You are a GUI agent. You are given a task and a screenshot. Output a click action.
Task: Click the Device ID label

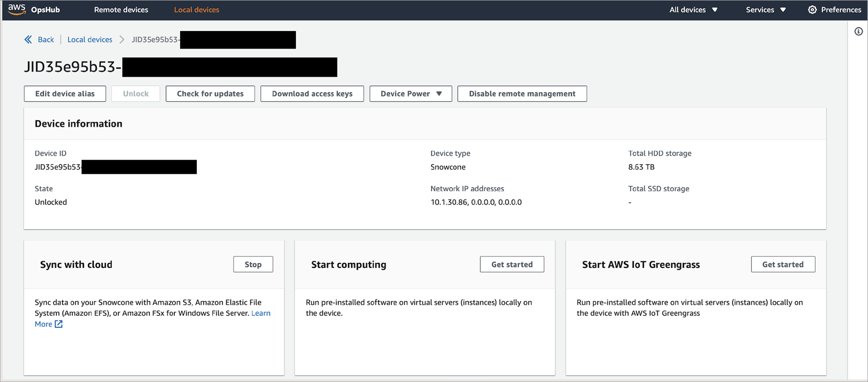[x=51, y=153]
